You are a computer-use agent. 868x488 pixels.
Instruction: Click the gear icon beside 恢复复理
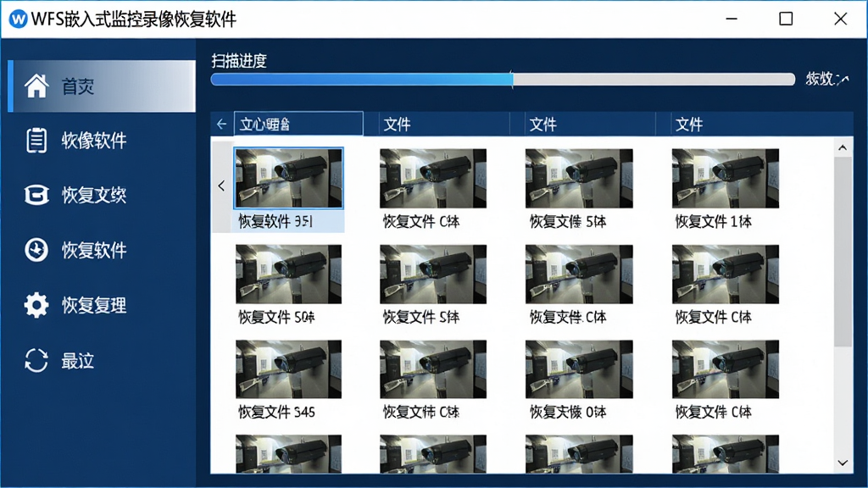(x=36, y=305)
